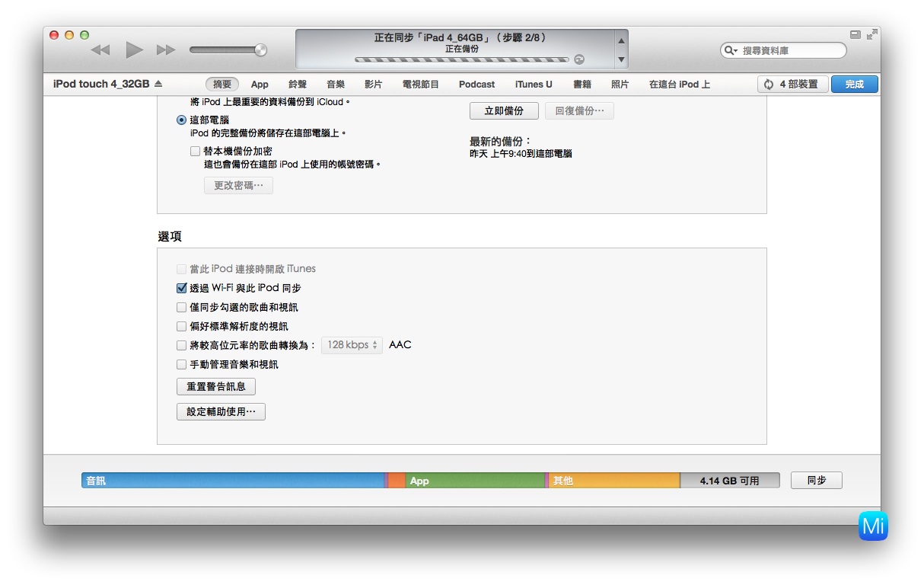Click the 昨天 上午9:40到這部電腦 backup text
Image resolution: width=924 pixels, height=585 pixels.
521,153
